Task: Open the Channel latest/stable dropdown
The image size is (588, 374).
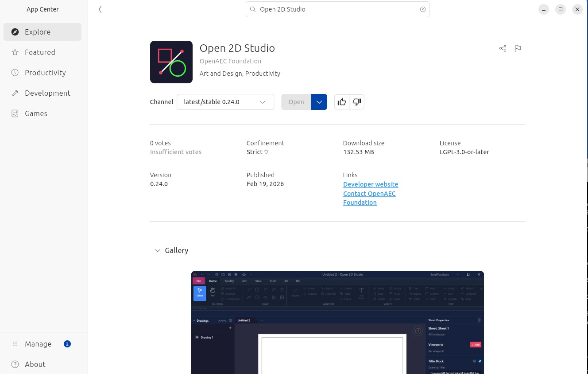Action: [x=225, y=102]
